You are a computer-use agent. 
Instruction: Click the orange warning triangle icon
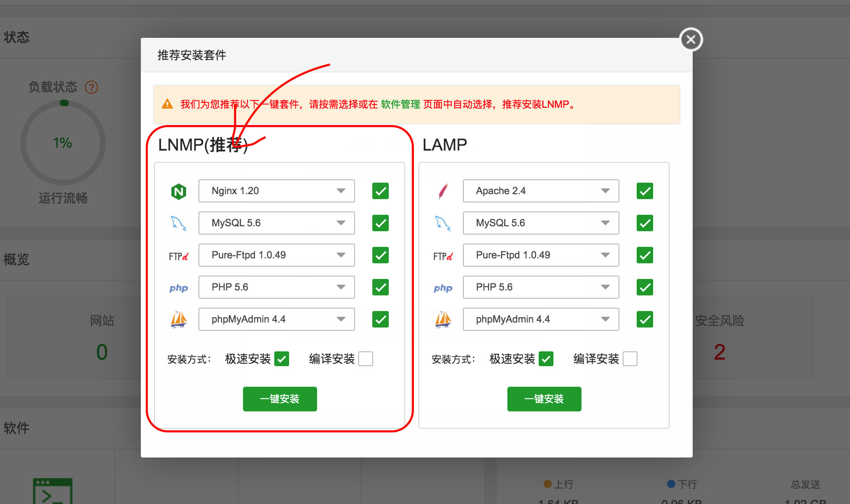pyautogui.click(x=167, y=104)
